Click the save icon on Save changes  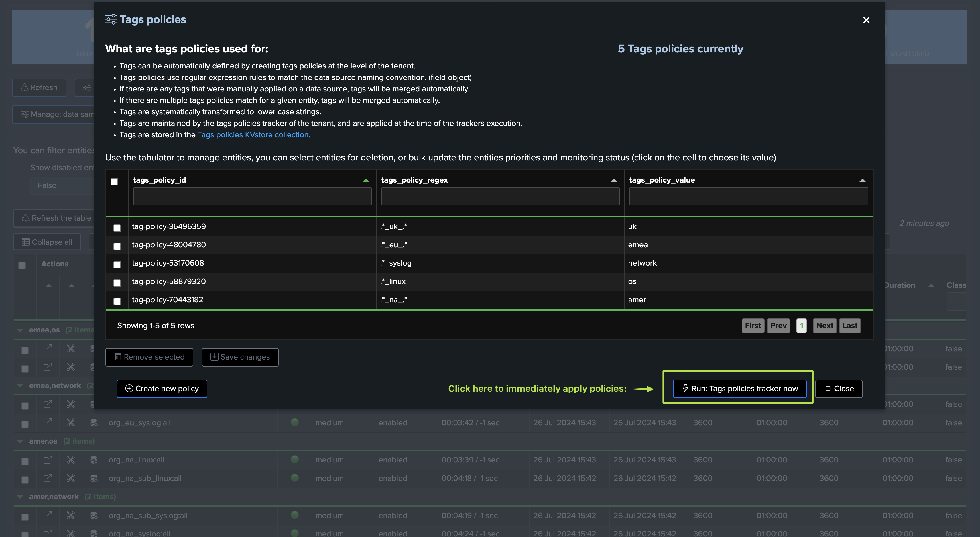[214, 356]
